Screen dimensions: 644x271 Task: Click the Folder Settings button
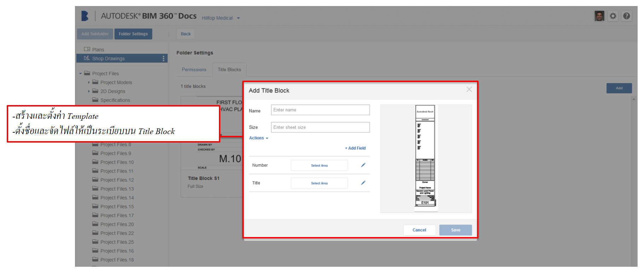click(x=133, y=34)
